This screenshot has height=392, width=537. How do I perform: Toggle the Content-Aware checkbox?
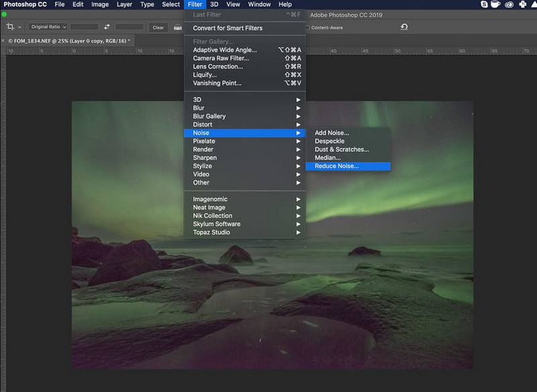[x=307, y=28]
